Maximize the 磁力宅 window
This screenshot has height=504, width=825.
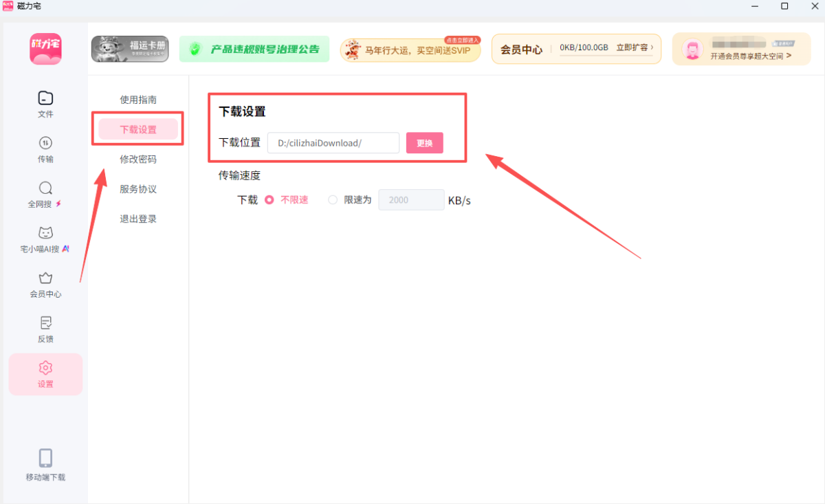784,6
